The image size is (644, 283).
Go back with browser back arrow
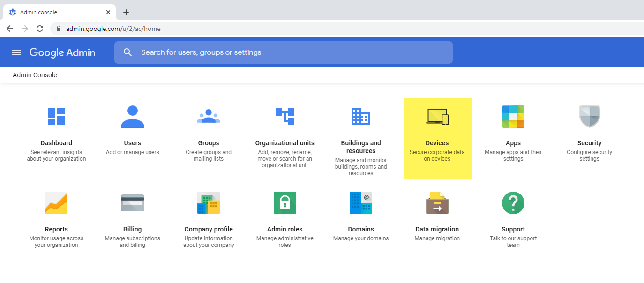point(10,29)
